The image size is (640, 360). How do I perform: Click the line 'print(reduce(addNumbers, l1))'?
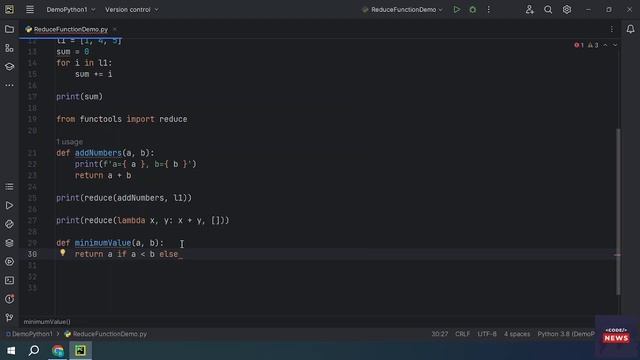coord(124,198)
